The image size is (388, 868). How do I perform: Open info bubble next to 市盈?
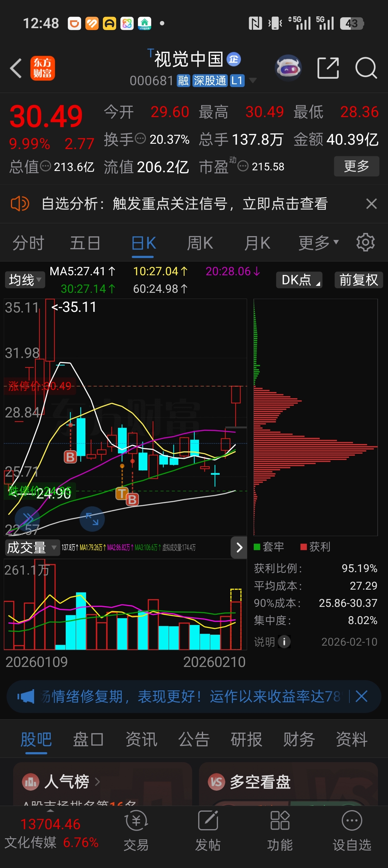pos(243,166)
